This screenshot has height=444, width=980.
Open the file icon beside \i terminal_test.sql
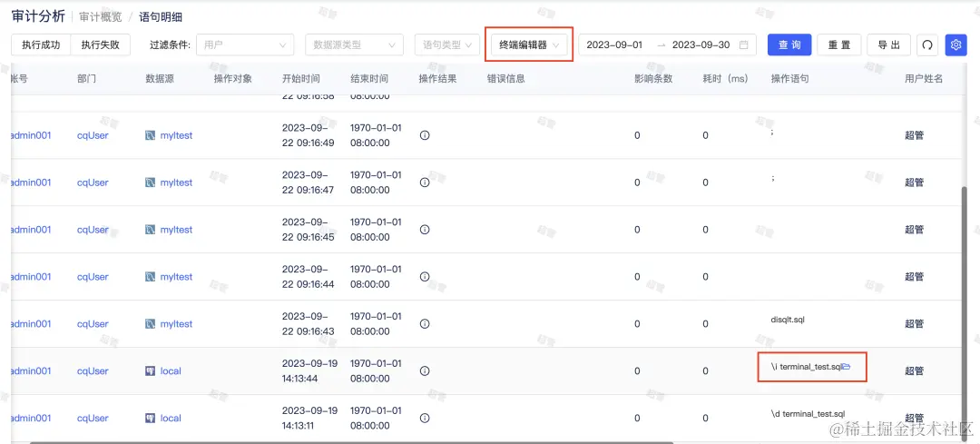847,367
